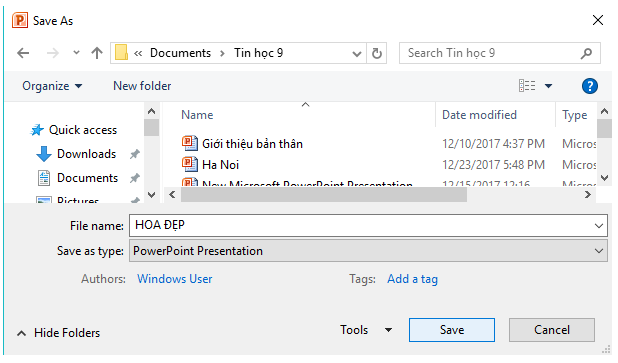Edit the author Windows User

tap(175, 279)
